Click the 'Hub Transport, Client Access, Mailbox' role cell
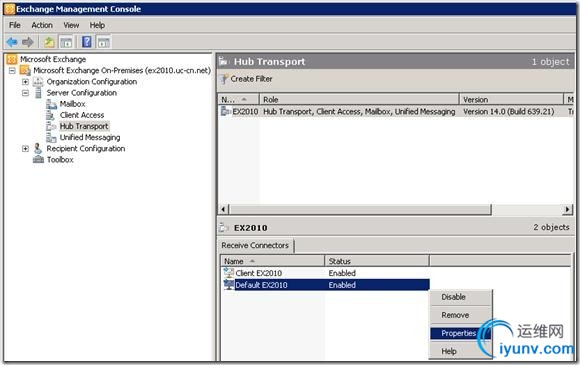 point(359,111)
